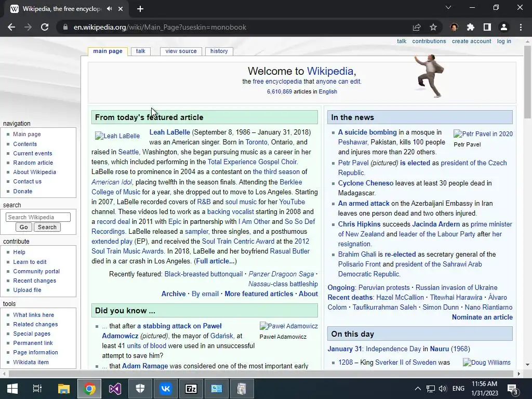Close the Wikipedia tab
532x399 pixels.
point(121,9)
